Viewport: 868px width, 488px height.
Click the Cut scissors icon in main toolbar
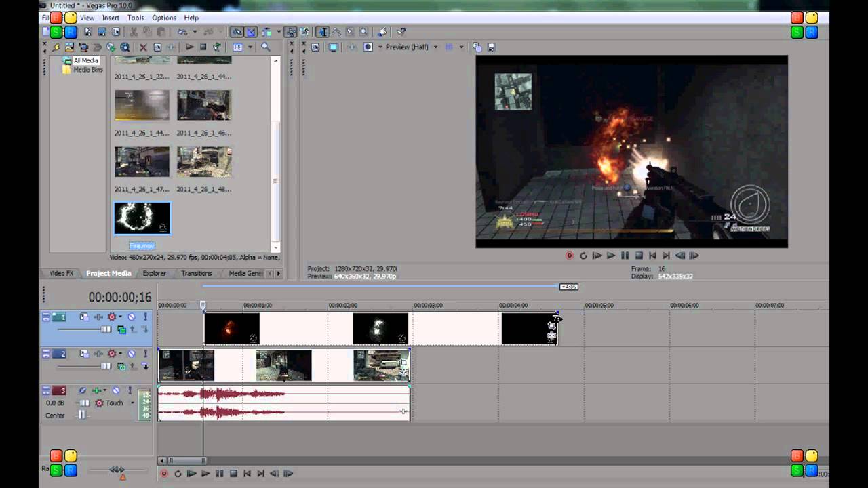click(x=134, y=32)
